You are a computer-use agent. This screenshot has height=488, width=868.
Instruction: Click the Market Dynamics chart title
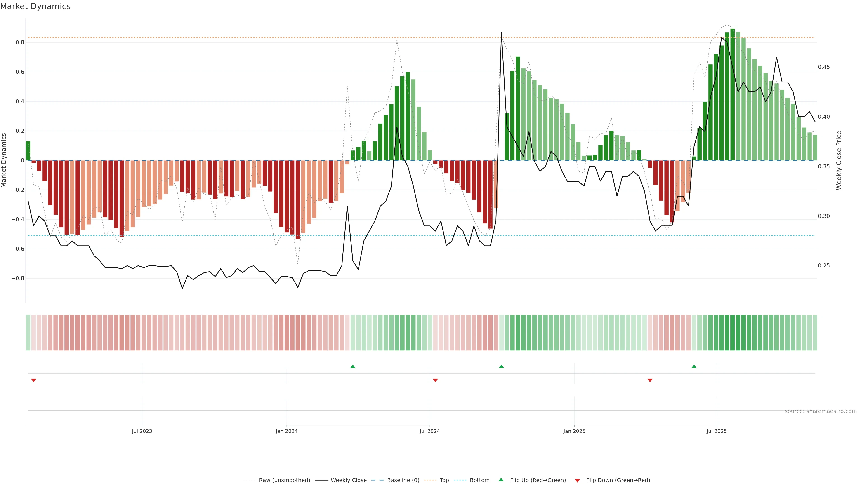tap(35, 6)
